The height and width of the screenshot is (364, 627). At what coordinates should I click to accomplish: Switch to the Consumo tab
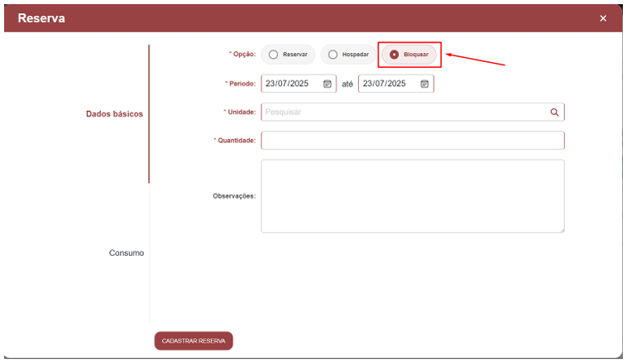127,252
